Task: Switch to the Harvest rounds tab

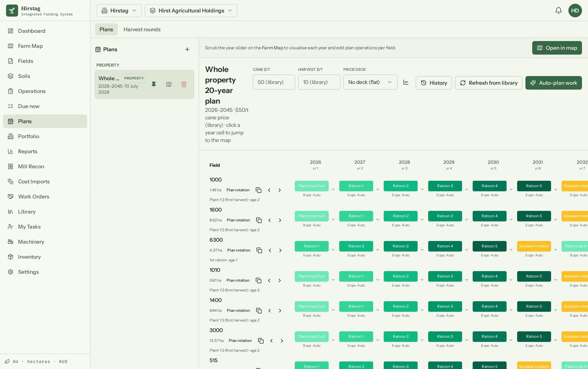Action: (x=142, y=30)
